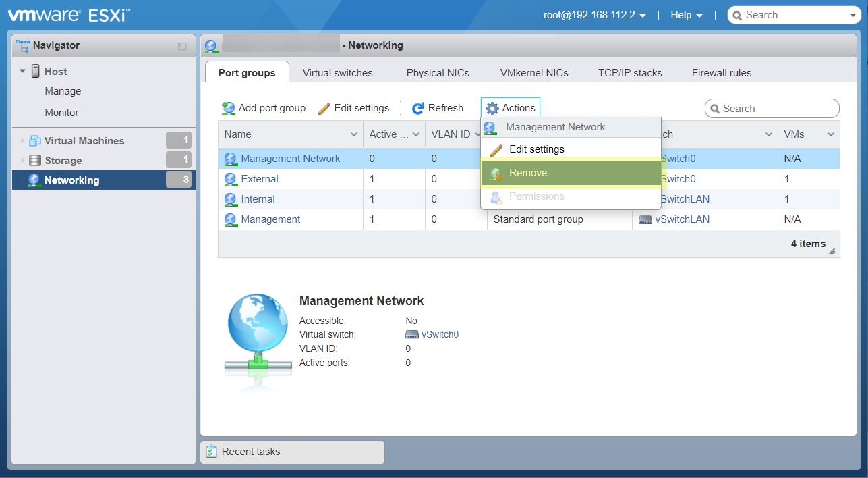Click the magnifier icon in top search box
Screen dimensions: 868x478
tap(738, 15)
